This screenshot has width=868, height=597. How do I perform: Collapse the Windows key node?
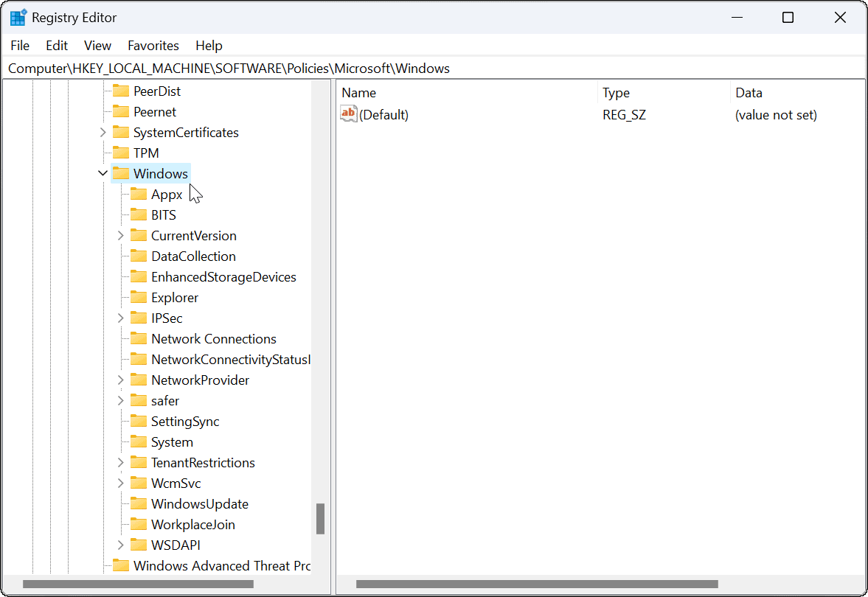point(103,174)
